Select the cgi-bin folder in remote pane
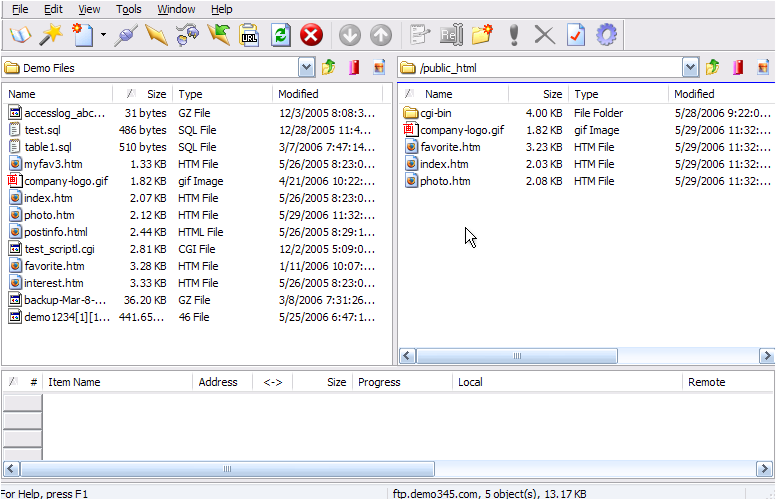This screenshot has width=776, height=500. pos(435,113)
